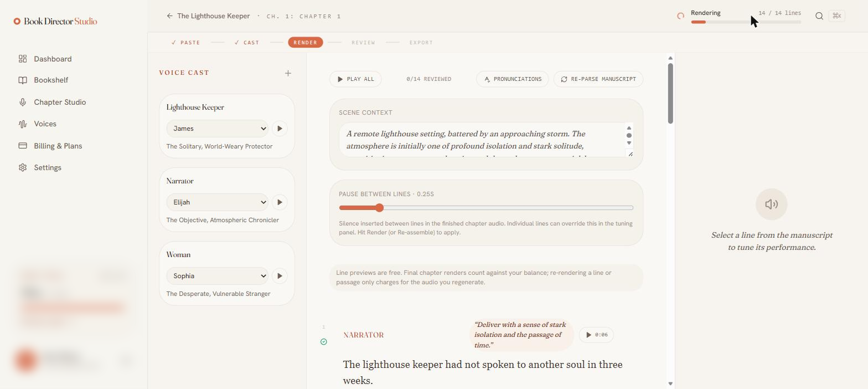The width and height of the screenshot is (868, 389).
Task: Click the Rendering spinner icon
Action: [681, 16]
